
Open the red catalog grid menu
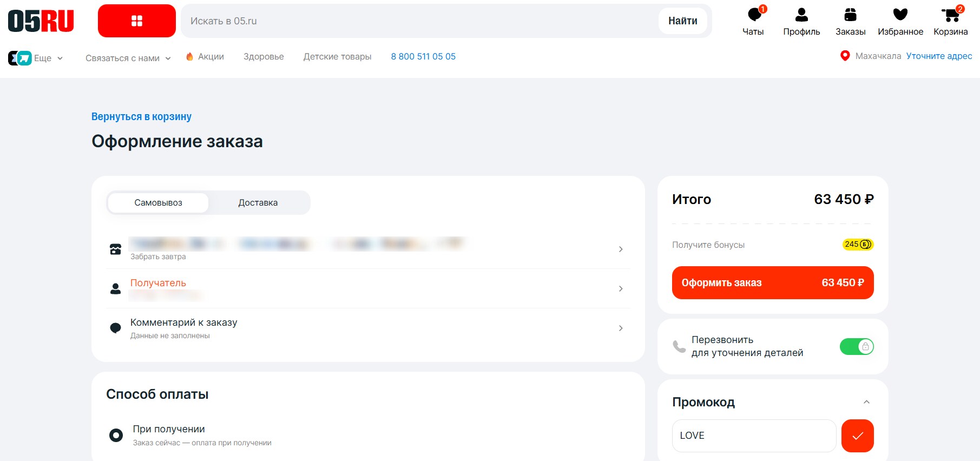click(137, 21)
